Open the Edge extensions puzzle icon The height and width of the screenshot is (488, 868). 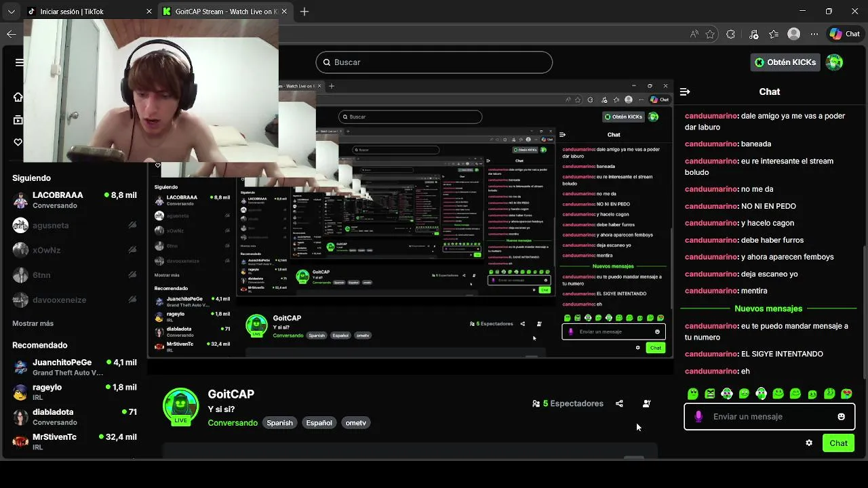tap(730, 34)
